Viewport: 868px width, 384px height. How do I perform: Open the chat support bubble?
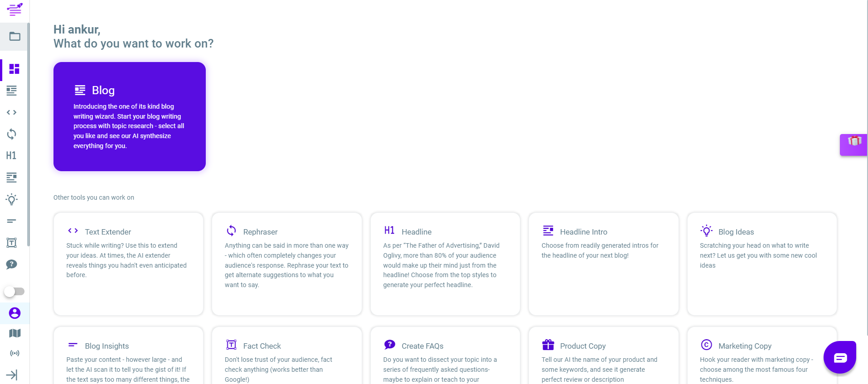840,357
